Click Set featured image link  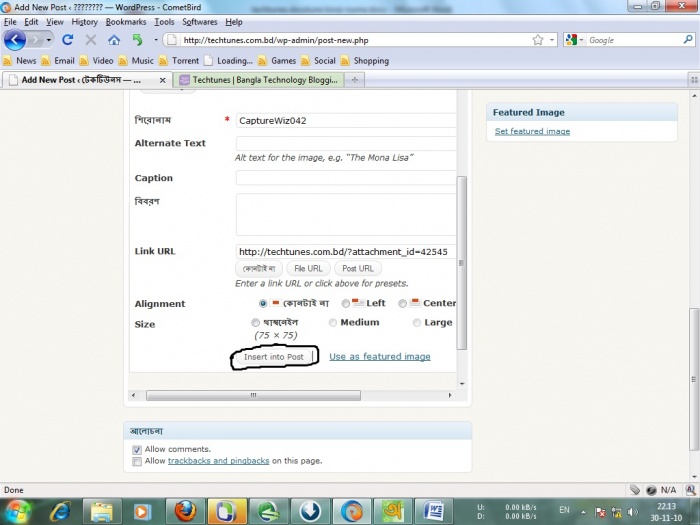pos(532,131)
